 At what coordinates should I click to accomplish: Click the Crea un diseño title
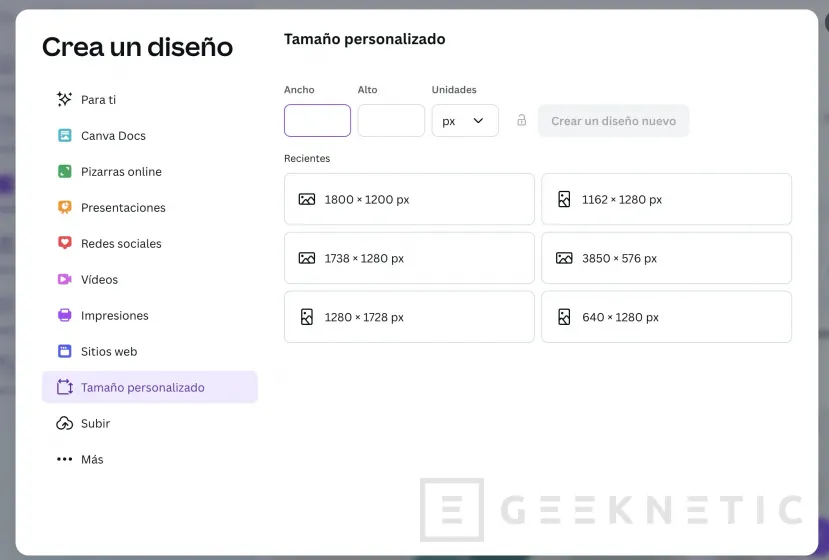pos(137,47)
